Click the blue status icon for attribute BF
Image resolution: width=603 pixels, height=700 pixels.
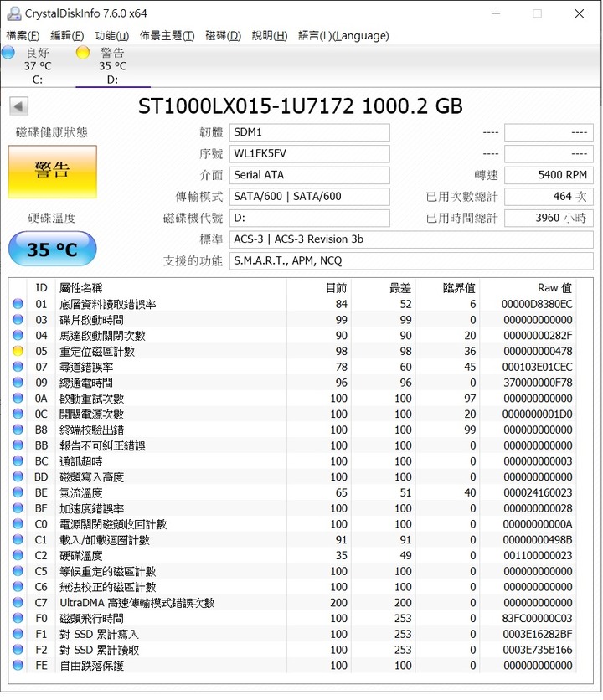click(18, 508)
